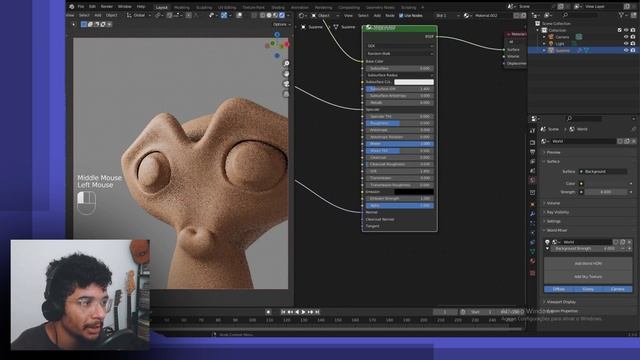Click the viewport navigation axis gizmo
640x360 pixels.
coord(278,44)
